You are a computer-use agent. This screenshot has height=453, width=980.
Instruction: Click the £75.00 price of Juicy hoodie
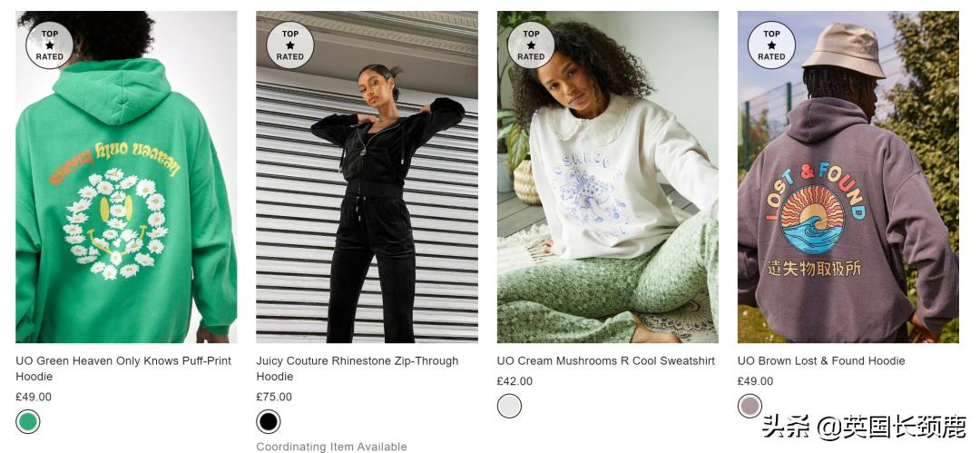[x=274, y=397]
